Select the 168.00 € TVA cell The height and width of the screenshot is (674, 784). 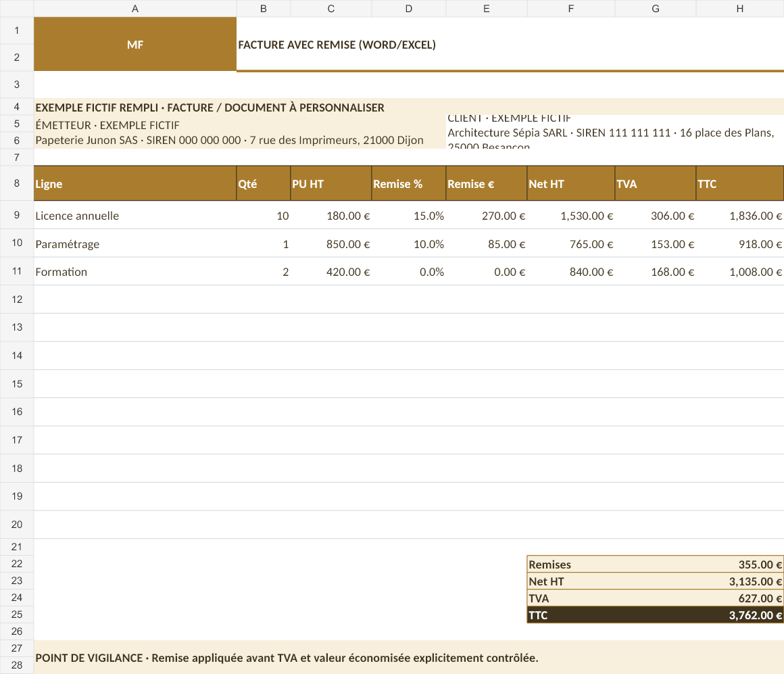tap(656, 272)
